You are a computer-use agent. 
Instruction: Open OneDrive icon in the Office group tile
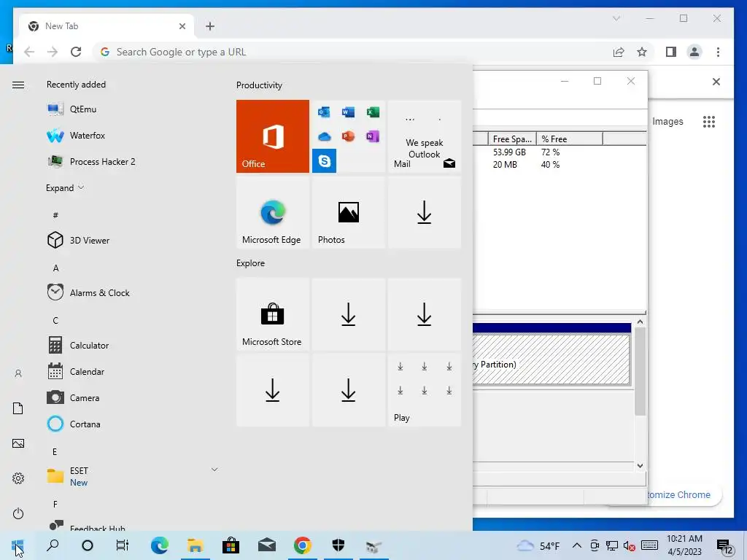(x=324, y=136)
